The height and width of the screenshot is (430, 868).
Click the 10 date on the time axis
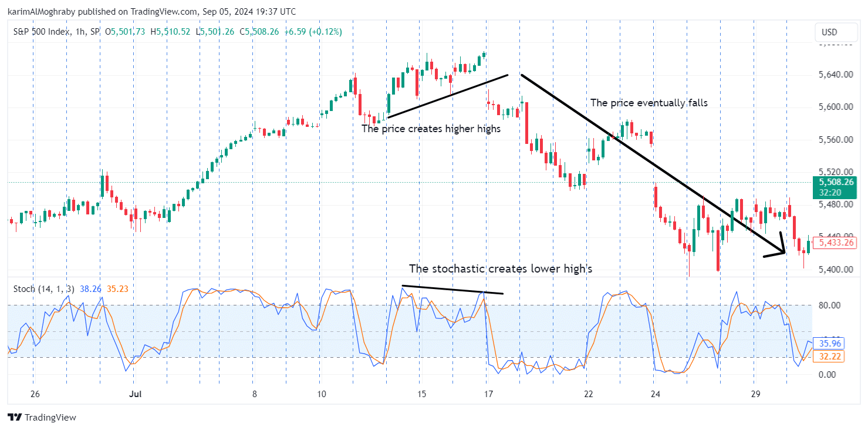coord(320,394)
